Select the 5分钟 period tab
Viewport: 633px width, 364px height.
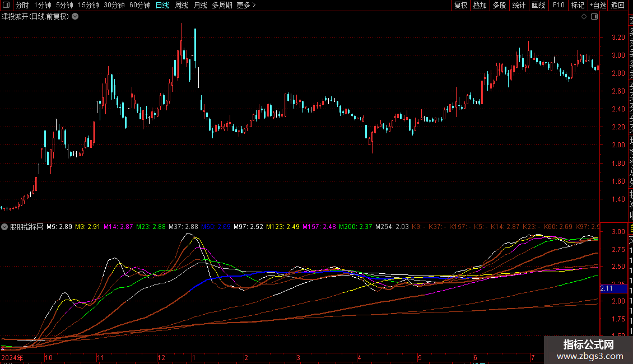pyautogui.click(x=64, y=5)
